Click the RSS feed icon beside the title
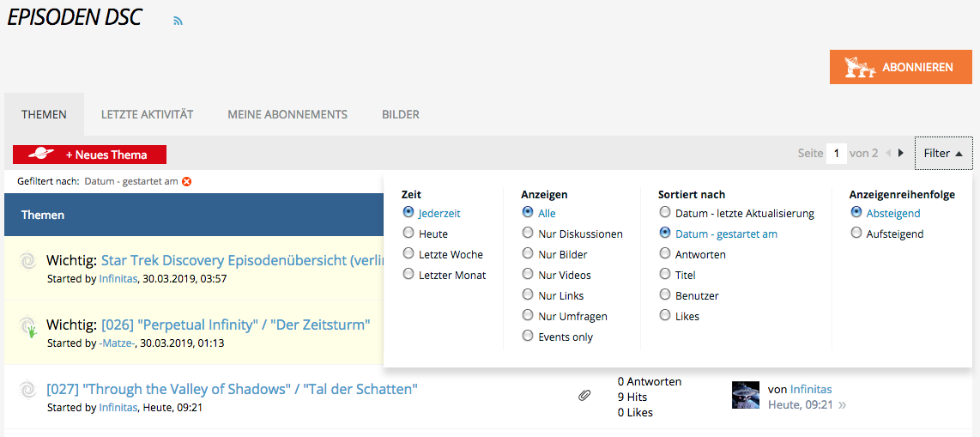The width and height of the screenshot is (980, 437). pos(178,21)
